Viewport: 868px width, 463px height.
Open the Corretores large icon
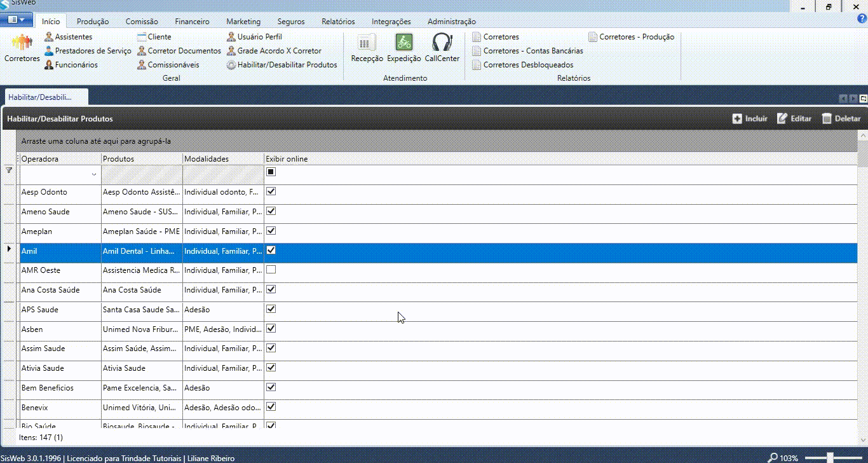(x=22, y=49)
